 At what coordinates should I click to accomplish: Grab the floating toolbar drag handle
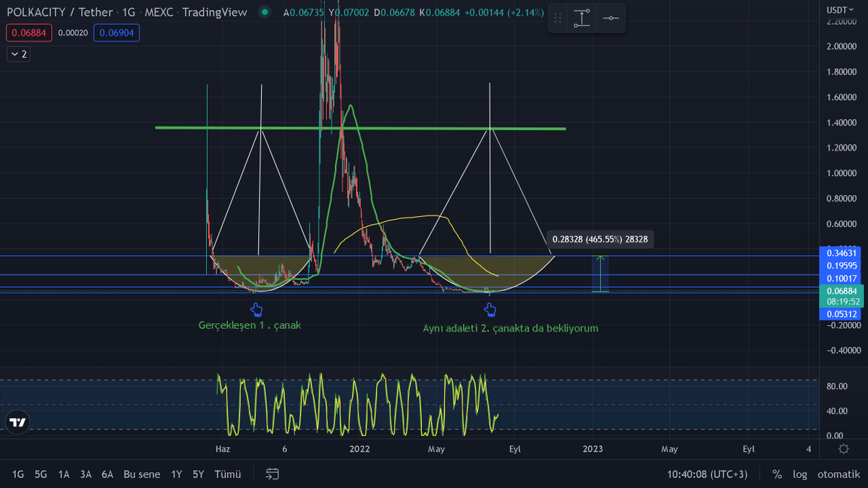(x=558, y=18)
